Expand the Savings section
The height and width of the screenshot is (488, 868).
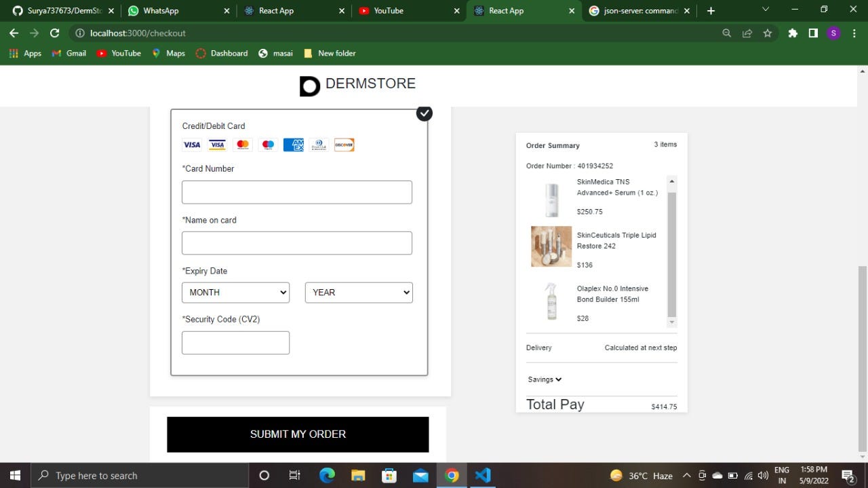coord(545,379)
